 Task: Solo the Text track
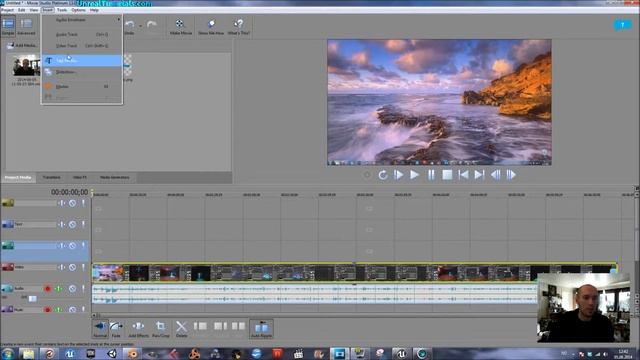(x=83, y=224)
